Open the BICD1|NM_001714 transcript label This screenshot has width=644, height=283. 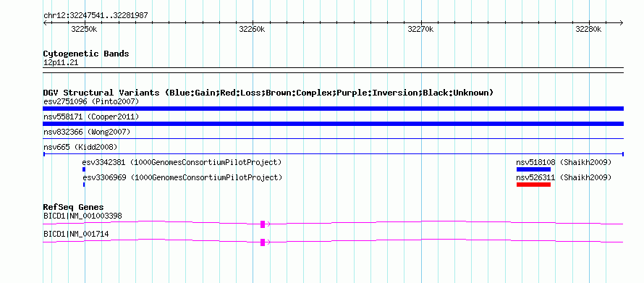pos(76,234)
